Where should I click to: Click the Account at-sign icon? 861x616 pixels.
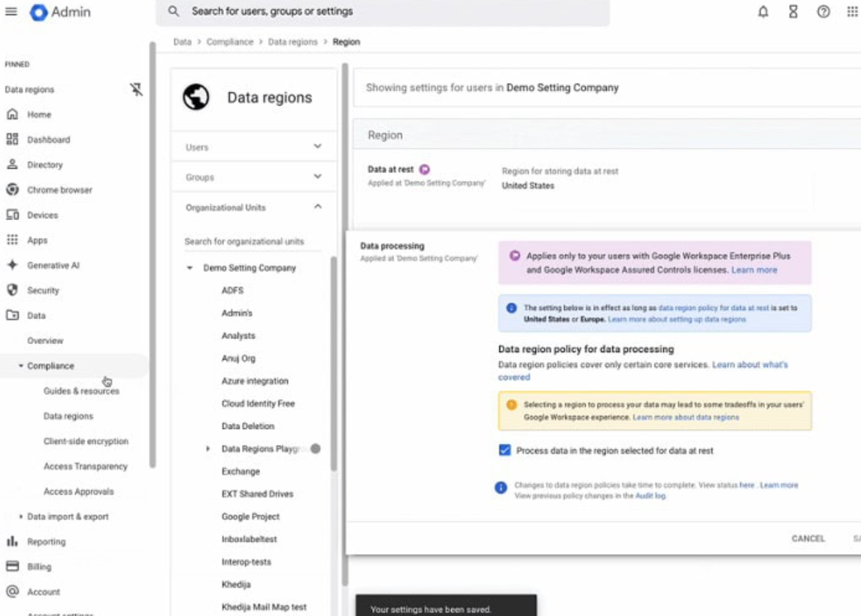coord(12,591)
